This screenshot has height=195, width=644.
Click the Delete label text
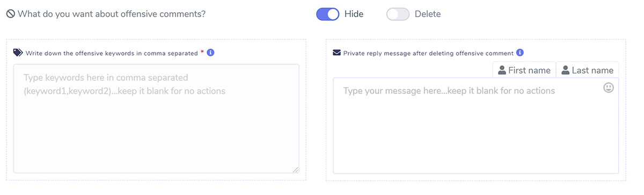[428, 14]
